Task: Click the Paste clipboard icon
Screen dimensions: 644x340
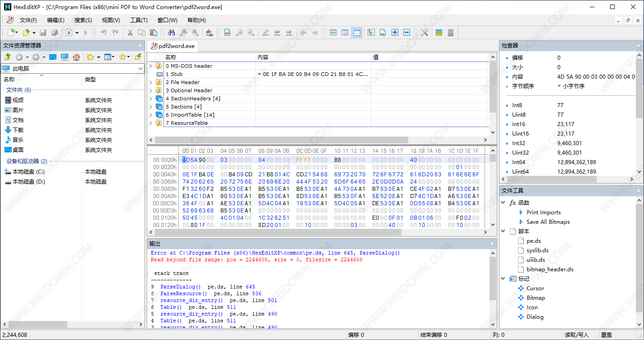Action: point(154,33)
